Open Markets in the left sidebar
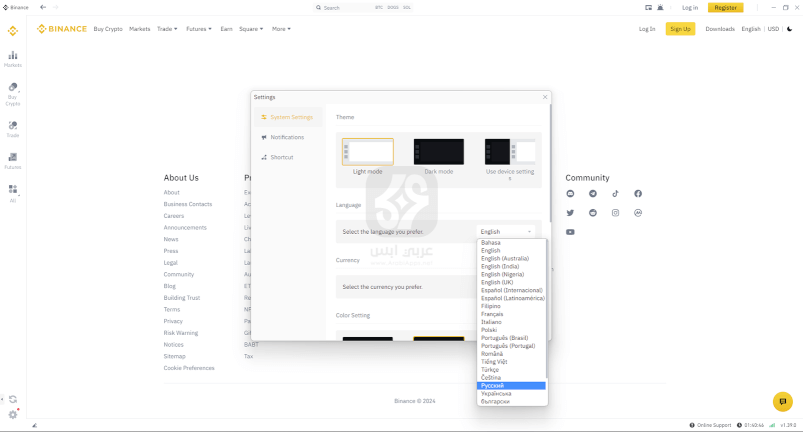 (13, 58)
